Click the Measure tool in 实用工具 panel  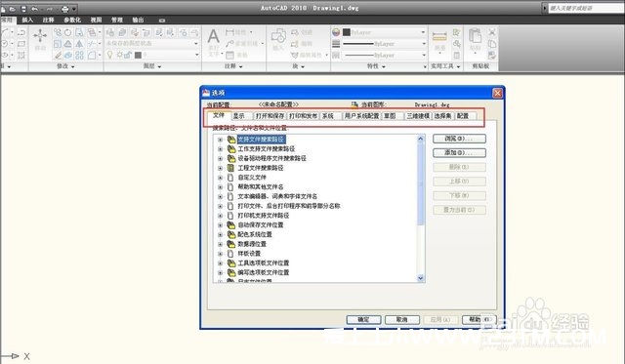(x=439, y=37)
